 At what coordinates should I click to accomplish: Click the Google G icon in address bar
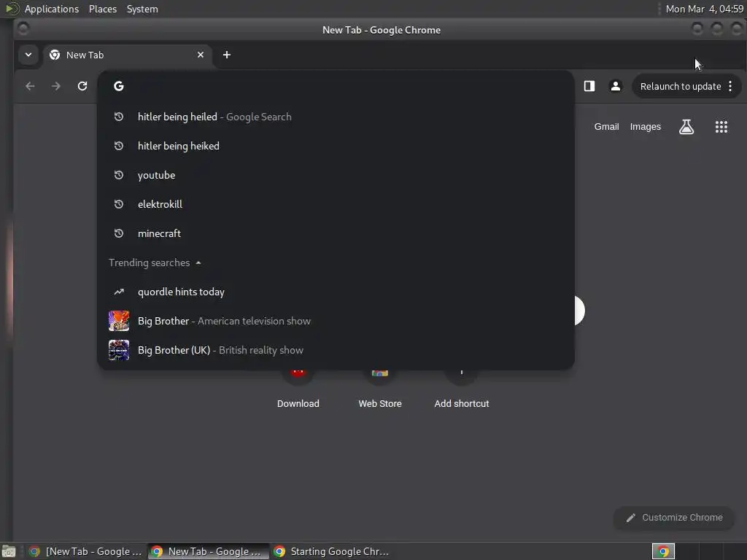pos(119,86)
